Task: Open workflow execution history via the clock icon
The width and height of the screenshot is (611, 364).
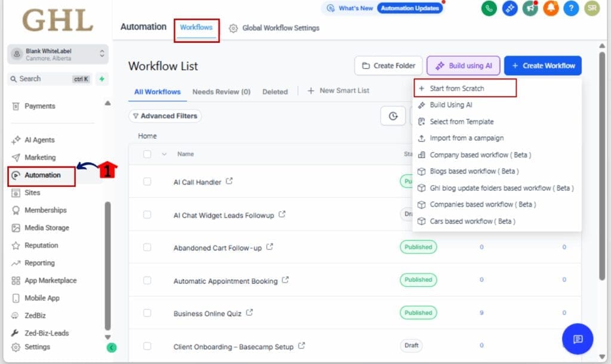Action: tap(393, 116)
